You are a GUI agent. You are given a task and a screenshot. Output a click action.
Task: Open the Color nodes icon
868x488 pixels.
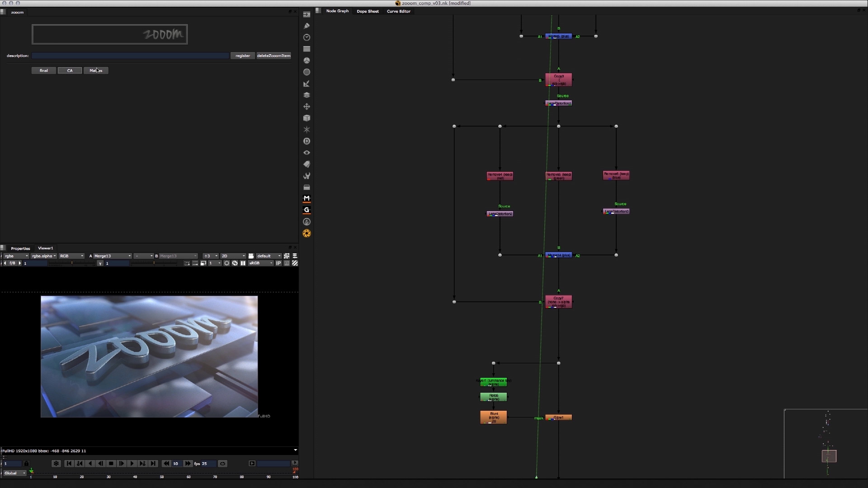[307, 61]
